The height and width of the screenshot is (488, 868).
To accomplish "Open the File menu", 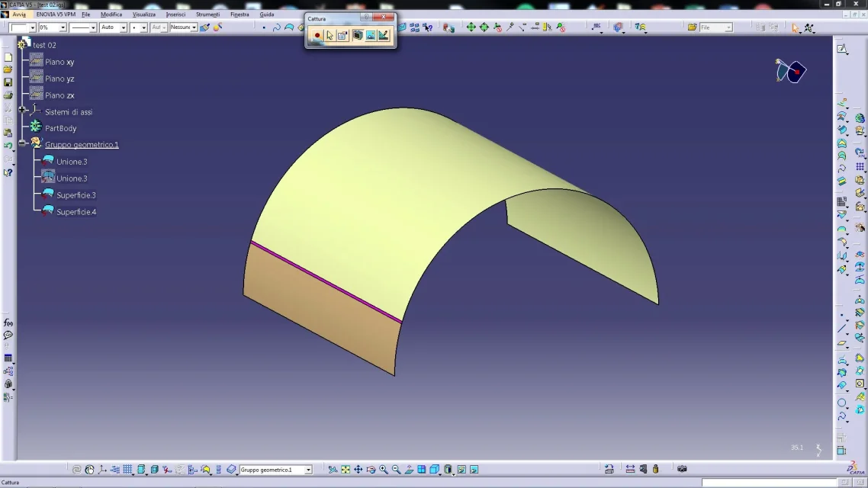I will 85,14.
